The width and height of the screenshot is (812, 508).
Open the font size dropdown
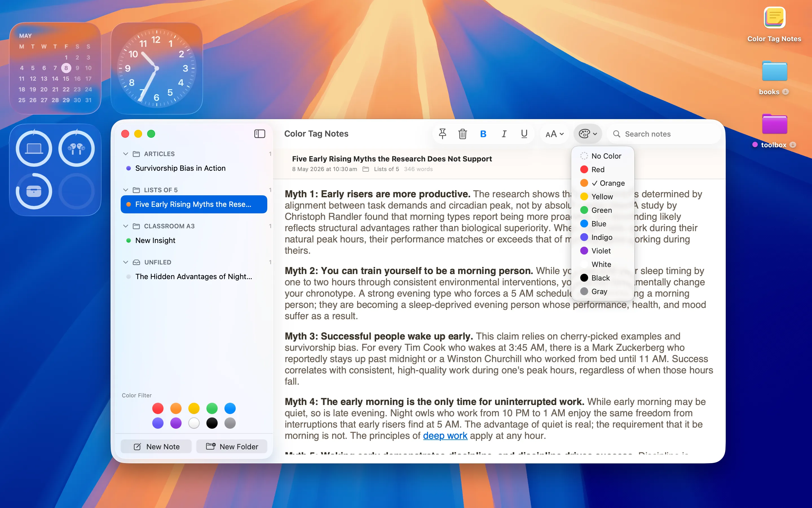coord(554,134)
